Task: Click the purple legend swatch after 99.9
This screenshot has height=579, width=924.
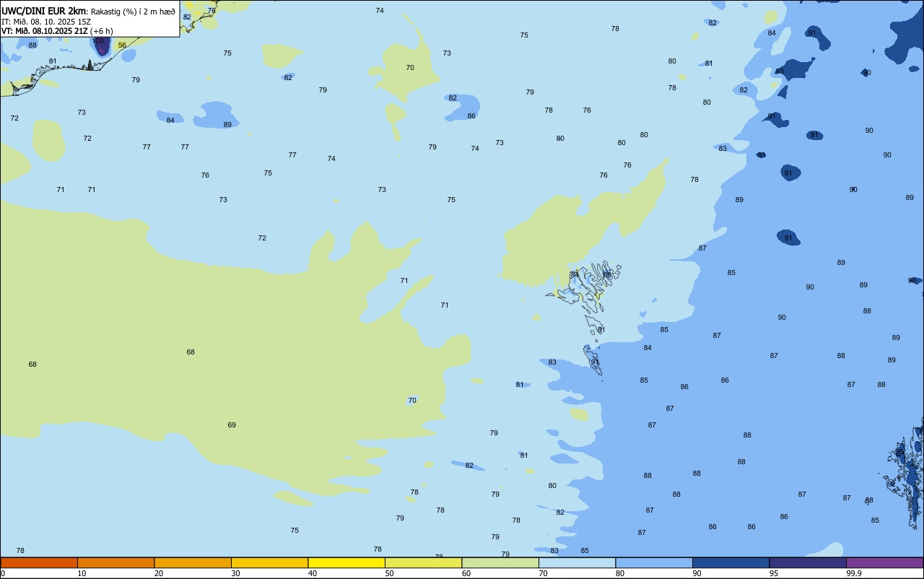Action: [884, 562]
